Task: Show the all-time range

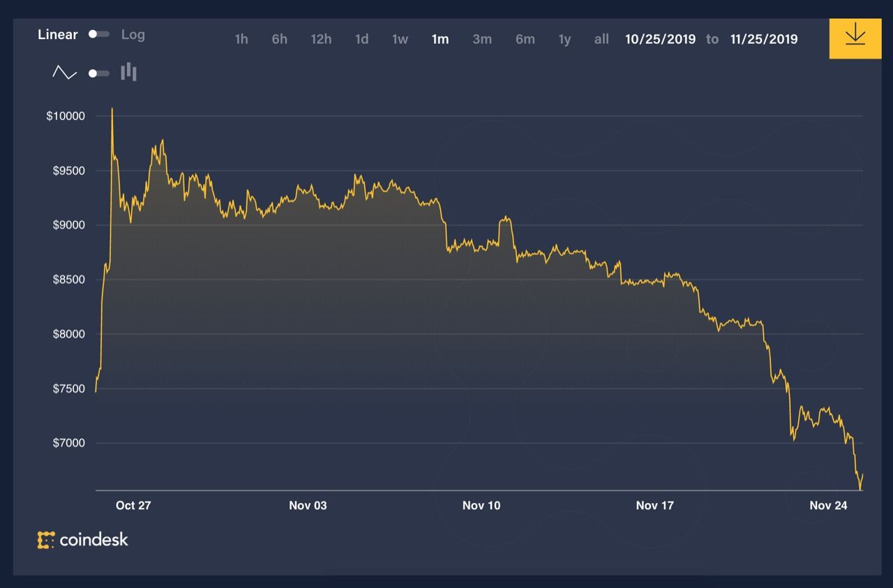Action: (x=601, y=39)
